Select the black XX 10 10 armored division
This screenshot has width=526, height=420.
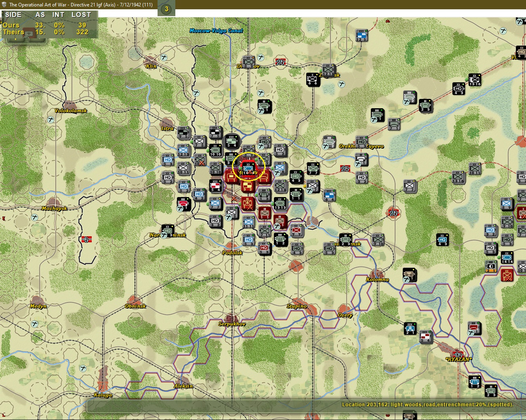[215, 151]
